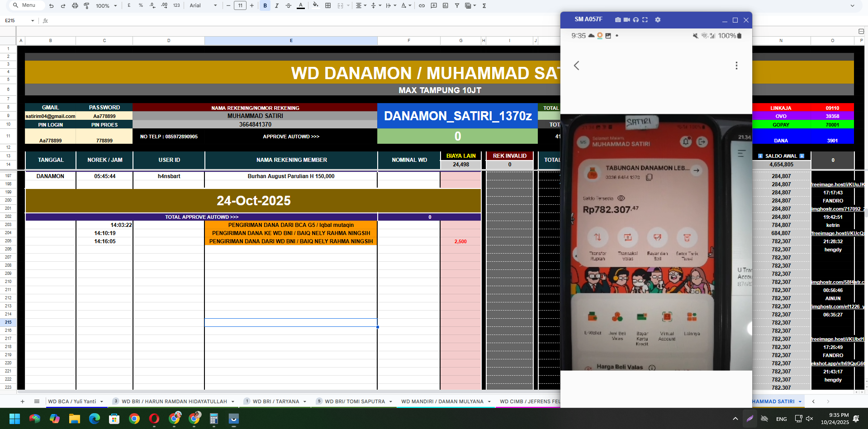The image size is (868, 429).
Task: Open the table views dropdown
Action: 470,5
